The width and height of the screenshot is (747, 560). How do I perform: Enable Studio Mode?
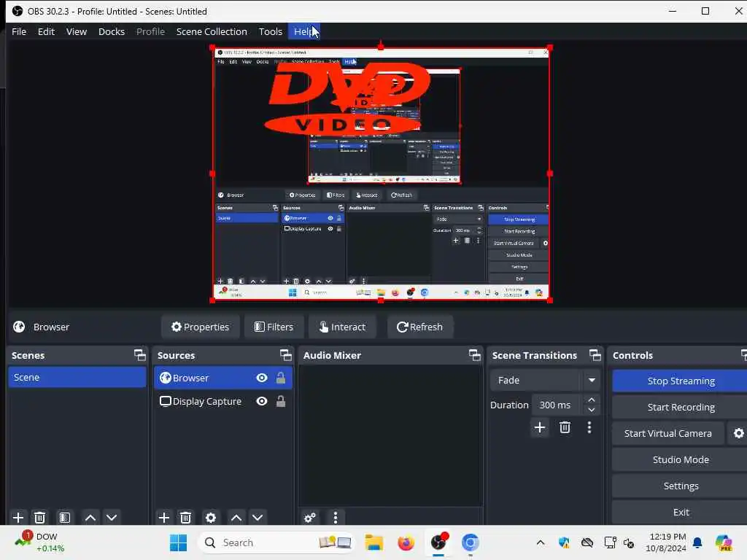pyautogui.click(x=681, y=459)
